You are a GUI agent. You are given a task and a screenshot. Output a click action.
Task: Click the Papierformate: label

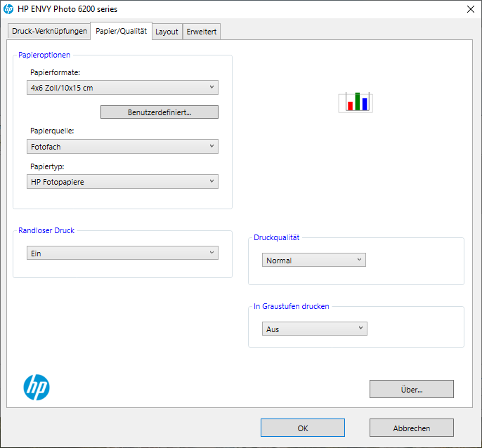point(55,72)
